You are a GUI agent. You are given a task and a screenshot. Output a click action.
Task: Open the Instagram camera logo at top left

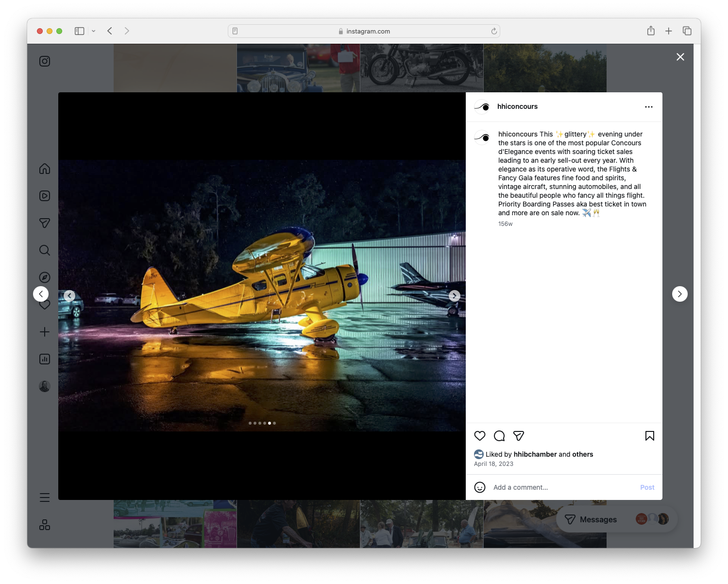tap(44, 61)
